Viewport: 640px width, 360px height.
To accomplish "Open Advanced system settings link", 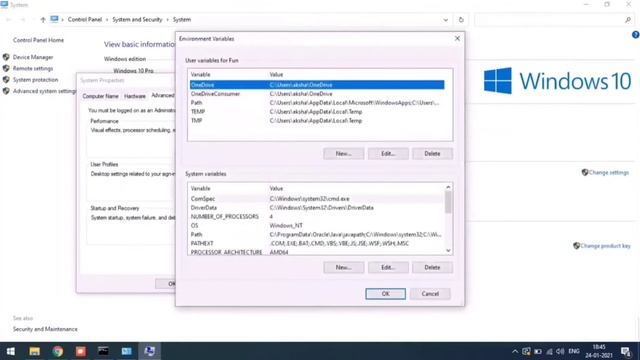I will tap(44, 91).
